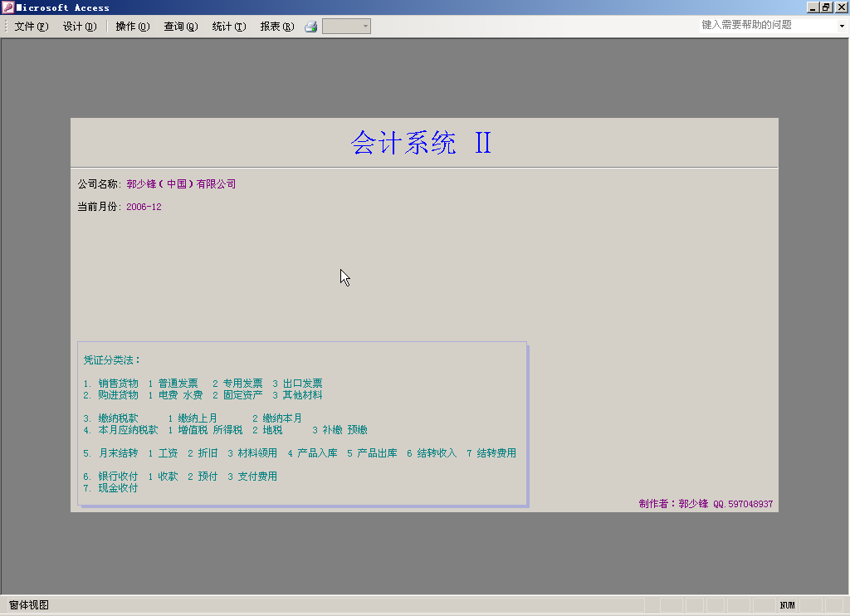This screenshot has width=850, height=616.
Task: Click the company name 郭少锋（中国）有限公司
Action: (181, 184)
